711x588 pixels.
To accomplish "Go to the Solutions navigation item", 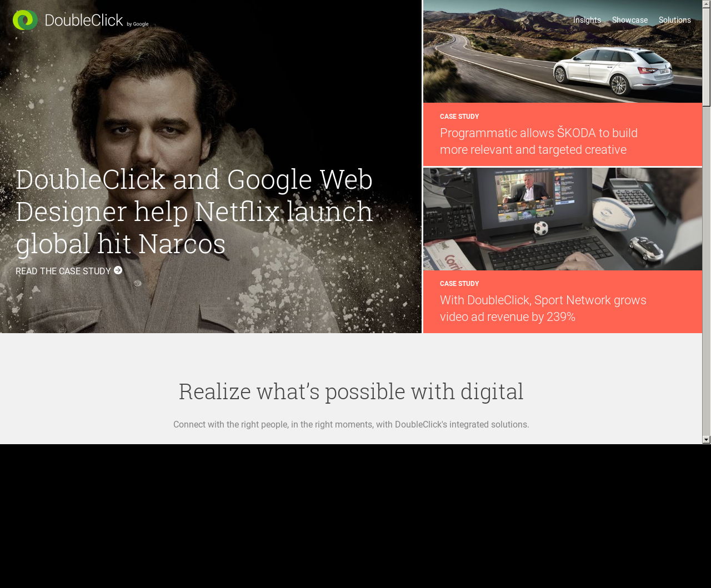I will point(674,20).
